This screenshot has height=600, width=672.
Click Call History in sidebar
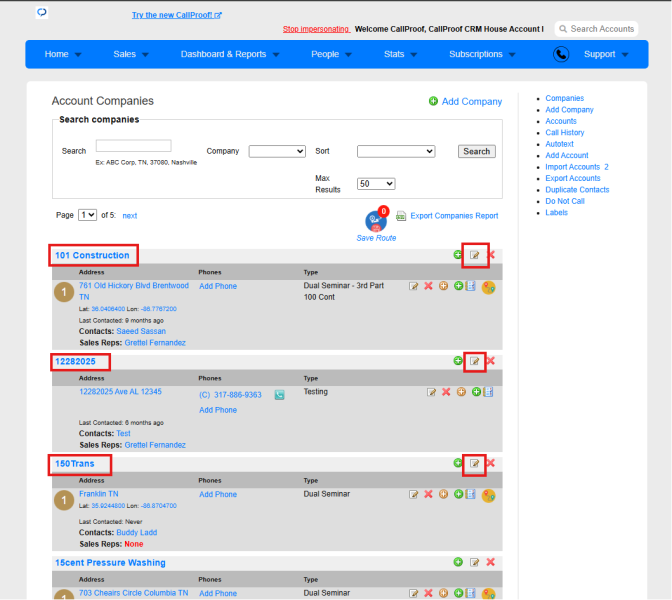[564, 132]
